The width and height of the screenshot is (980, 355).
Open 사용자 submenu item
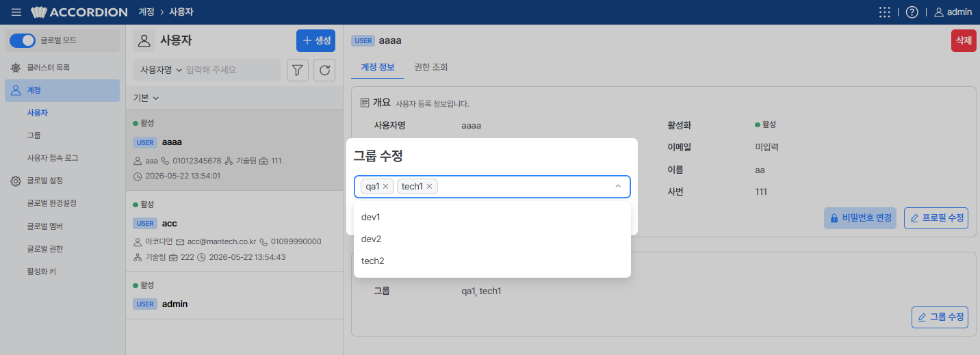pos(62,113)
